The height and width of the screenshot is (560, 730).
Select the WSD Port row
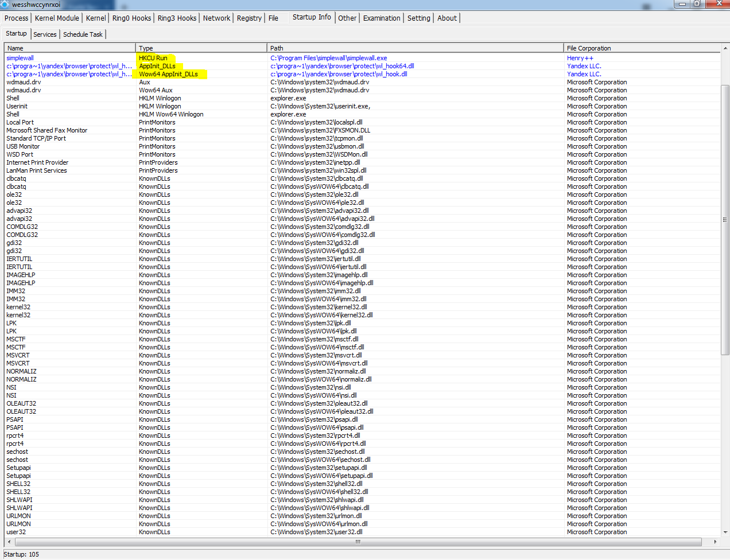(20, 154)
